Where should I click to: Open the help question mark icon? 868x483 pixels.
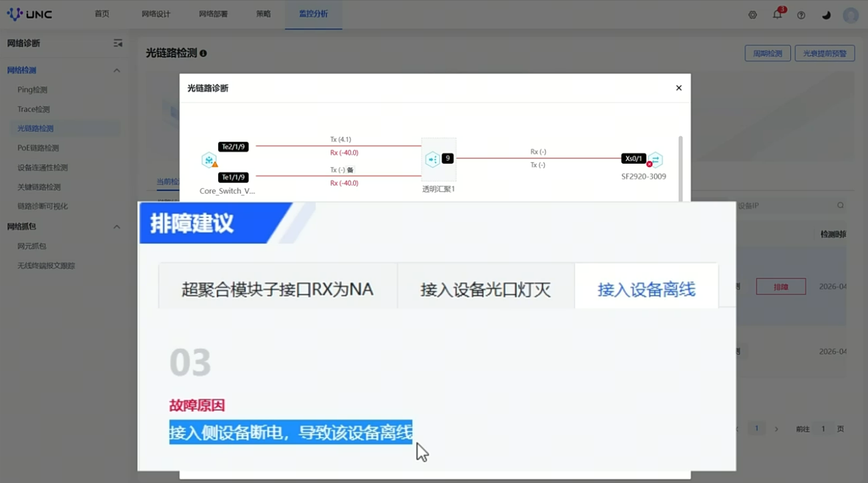[801, 15]
